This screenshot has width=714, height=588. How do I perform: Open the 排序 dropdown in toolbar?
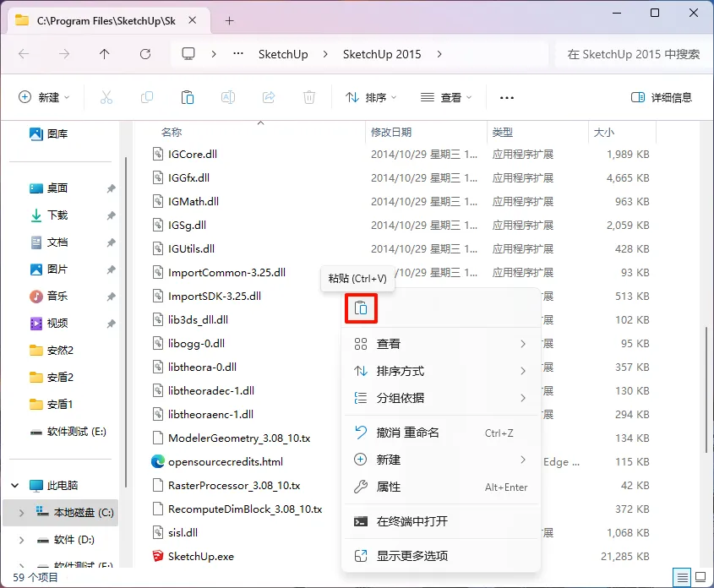(371, 97)
